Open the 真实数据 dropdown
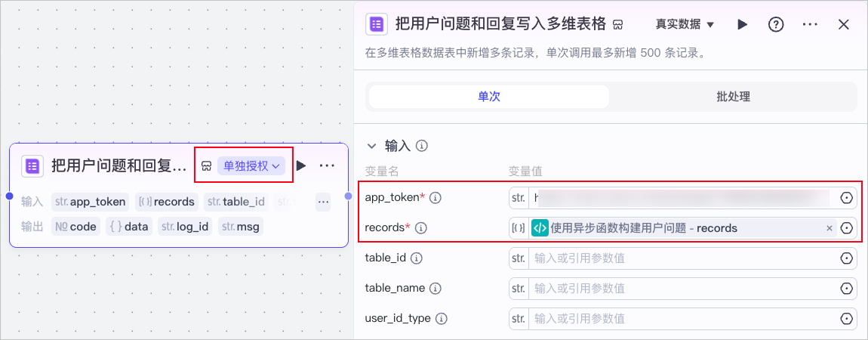The width and height of the screenshot is (868, 340). coord(685,24)
